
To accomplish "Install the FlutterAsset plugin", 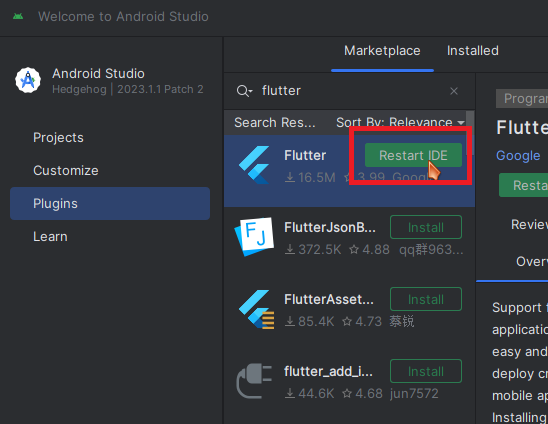I will tap(426, 299).
